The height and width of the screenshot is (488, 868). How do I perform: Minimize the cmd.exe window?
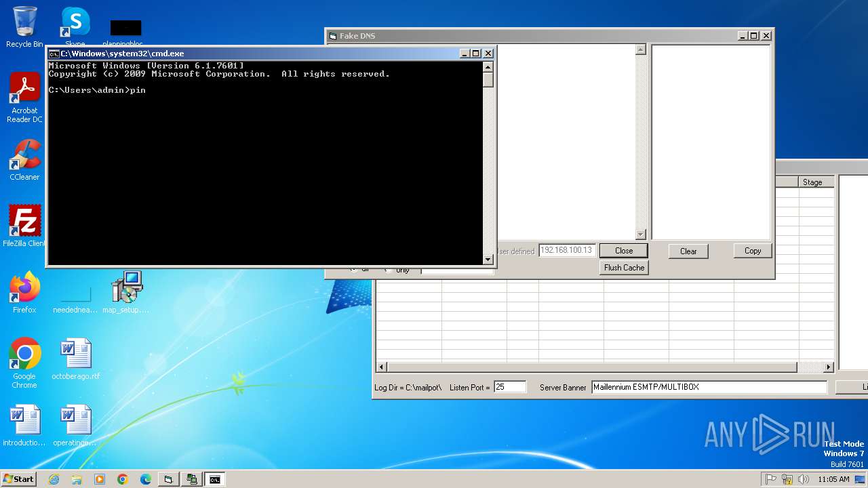pos(465,54)
